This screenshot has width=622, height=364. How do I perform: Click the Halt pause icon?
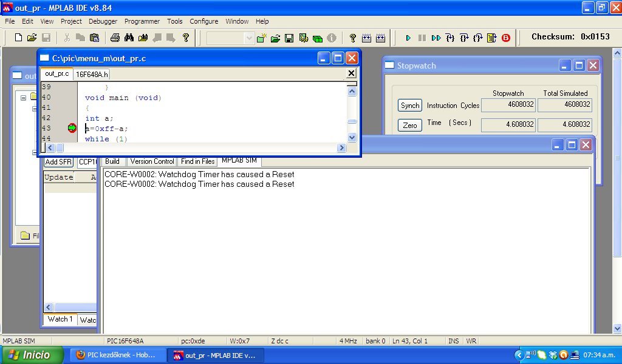[422, 38]
